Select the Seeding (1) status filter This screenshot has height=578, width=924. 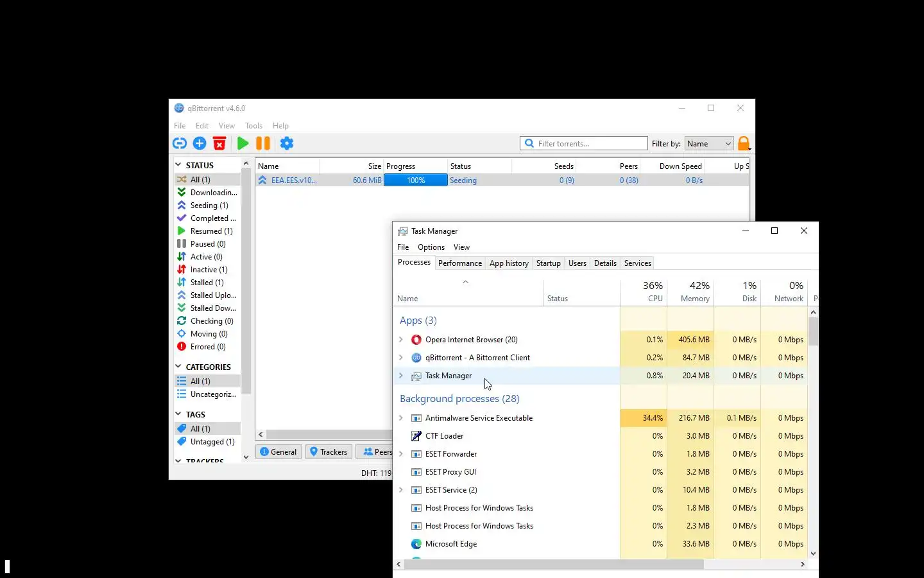209,206
